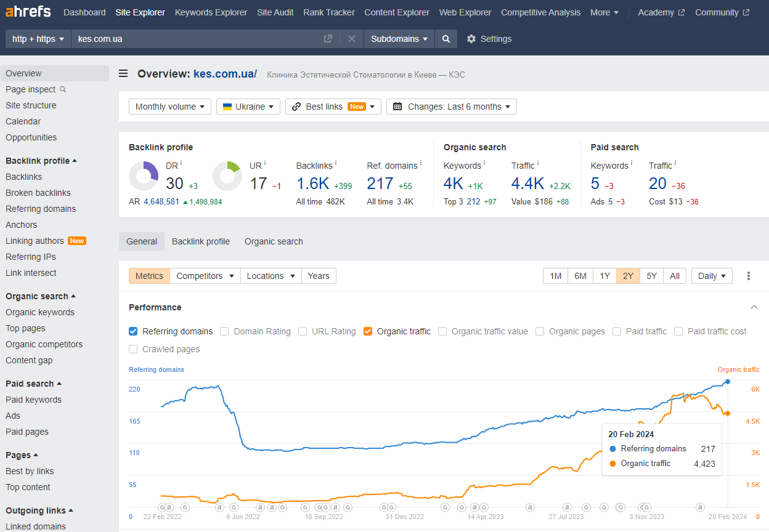Open Keywords Explorer in top menu
Viewport: 769px width, 532px height.
[211, 12]
